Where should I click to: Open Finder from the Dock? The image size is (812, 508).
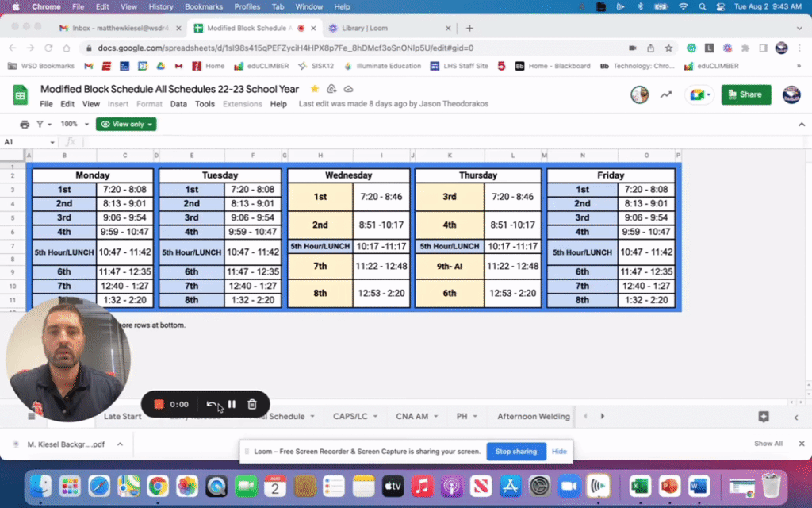point(40,487)
